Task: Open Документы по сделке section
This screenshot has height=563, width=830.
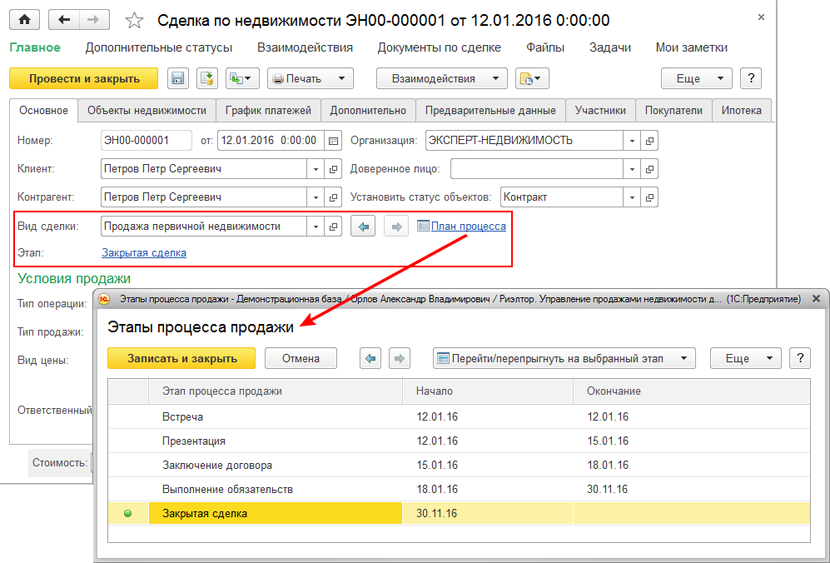Action: coord(439,48)
